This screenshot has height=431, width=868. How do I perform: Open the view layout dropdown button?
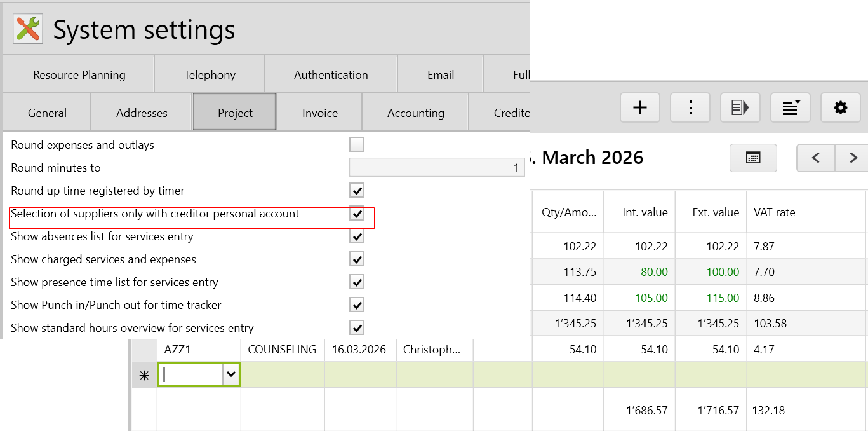[791, 108]
